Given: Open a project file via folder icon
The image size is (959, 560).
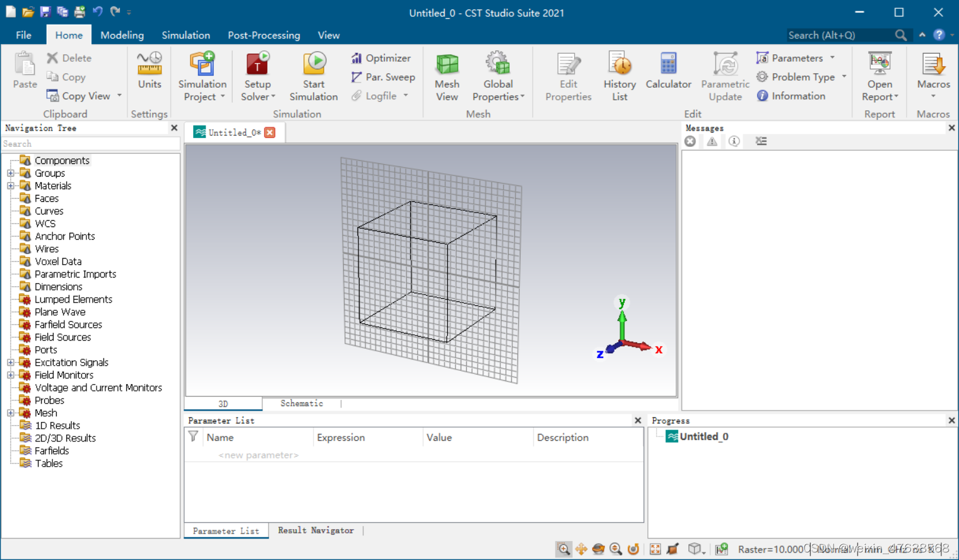Looking at the screenshot, I should 28,12.
